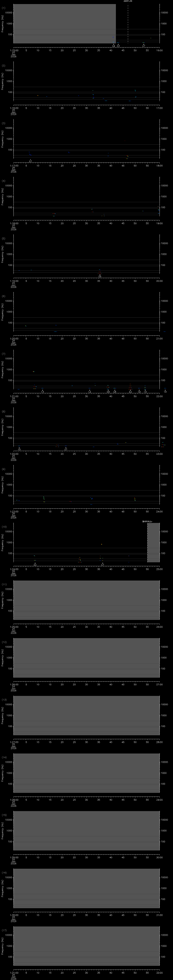
Task: Click the red signal cluster in panel 3
Action: [x=127, y=156]
